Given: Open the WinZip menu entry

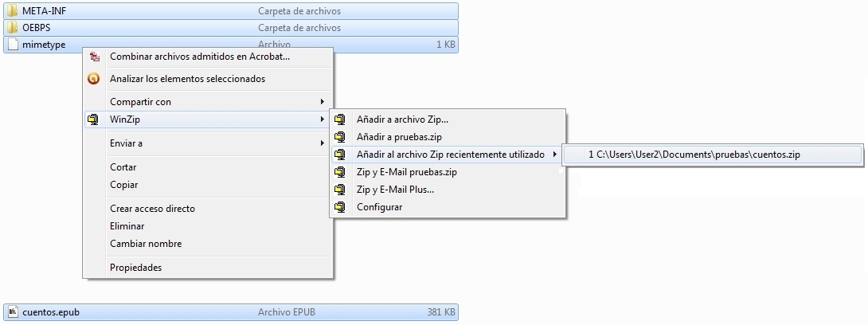Looking at the screenshot, I should click(x=125, y=119).
